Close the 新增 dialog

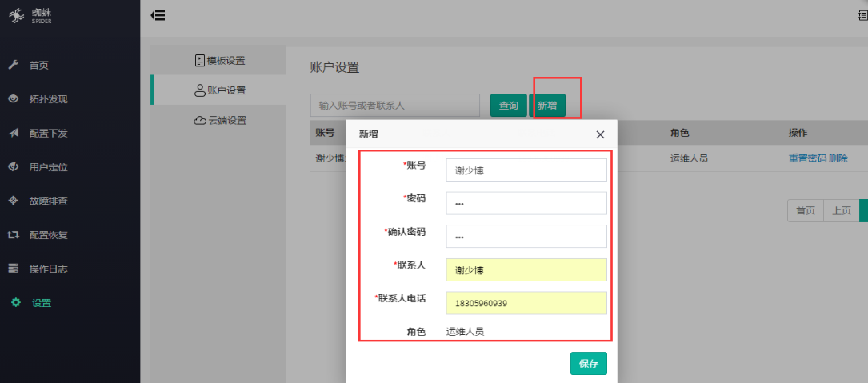coord(600,134)
